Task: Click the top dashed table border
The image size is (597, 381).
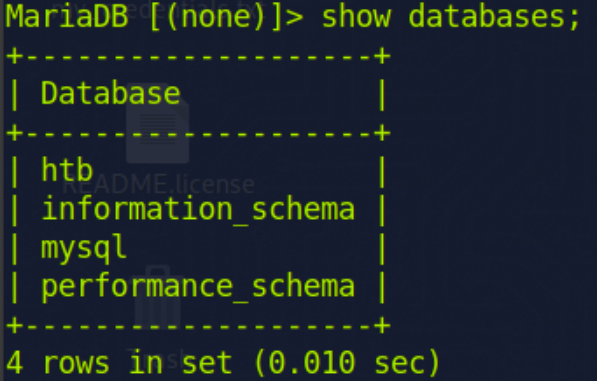Action: tap(198, 57)
